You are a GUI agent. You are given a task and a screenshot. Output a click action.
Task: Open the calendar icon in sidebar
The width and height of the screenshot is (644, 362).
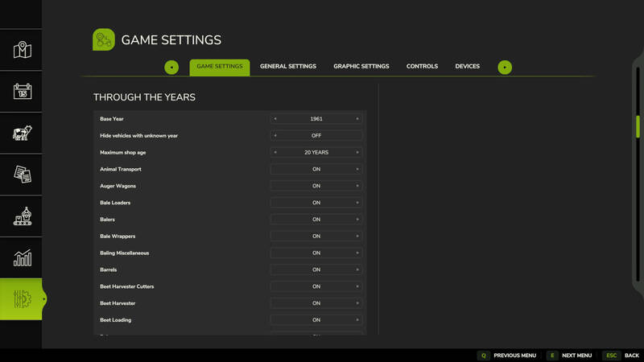[x=23, y=91]
